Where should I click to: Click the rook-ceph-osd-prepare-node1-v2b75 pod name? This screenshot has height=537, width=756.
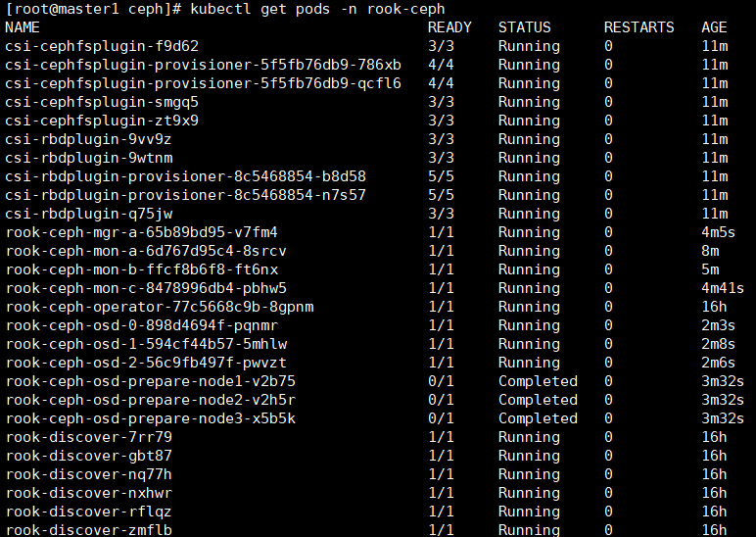[x=150, y=381]
